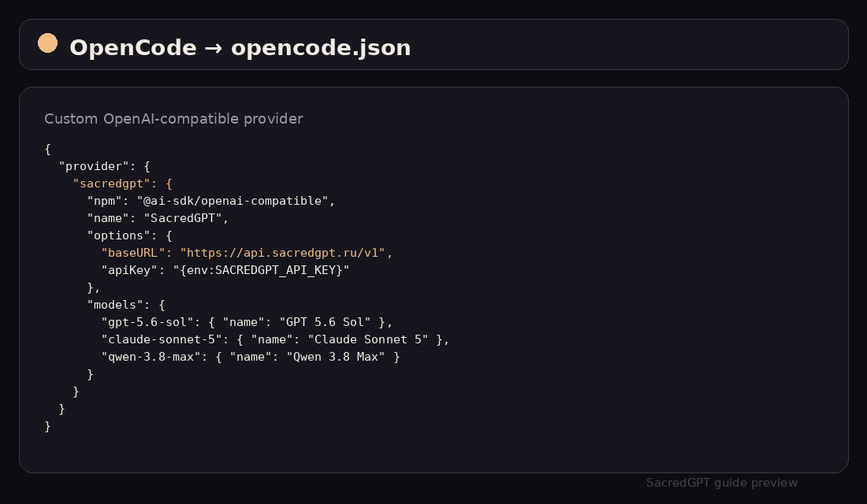This screenshot has width=867, height=504.
Task: Click the "npm": "@ai-sdk/openai-compatible" line
Action: [x=211, y=201]
